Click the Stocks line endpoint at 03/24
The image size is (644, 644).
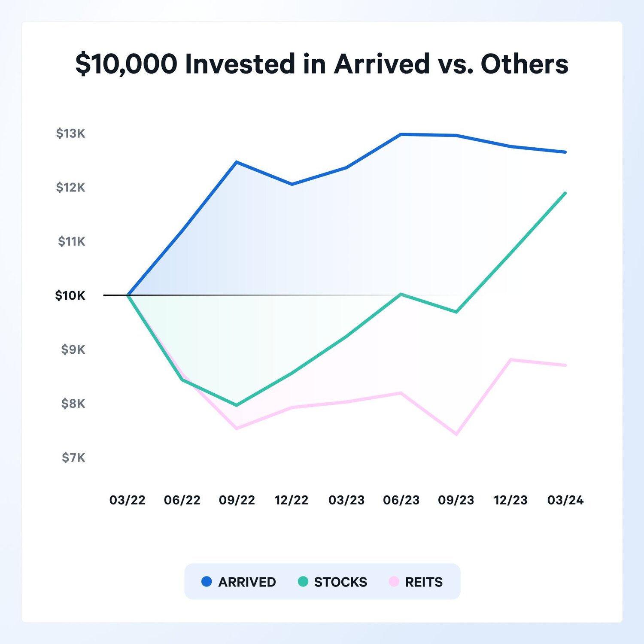click(x=565, y=194)
